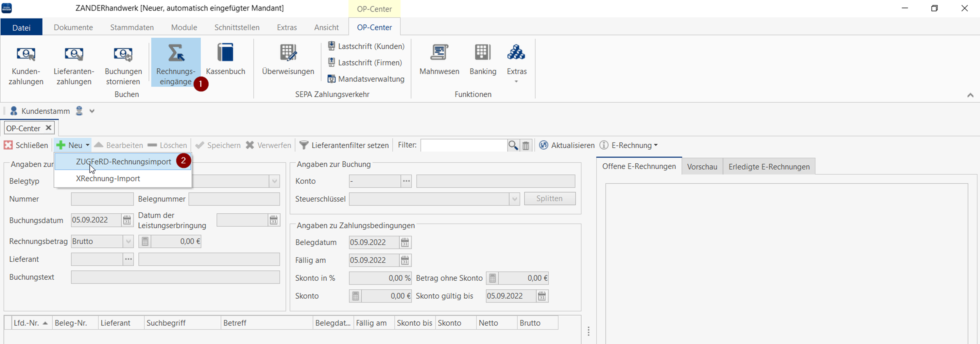
Task: Click the Kundenstamm quick access icon
Action: [14, 111]
